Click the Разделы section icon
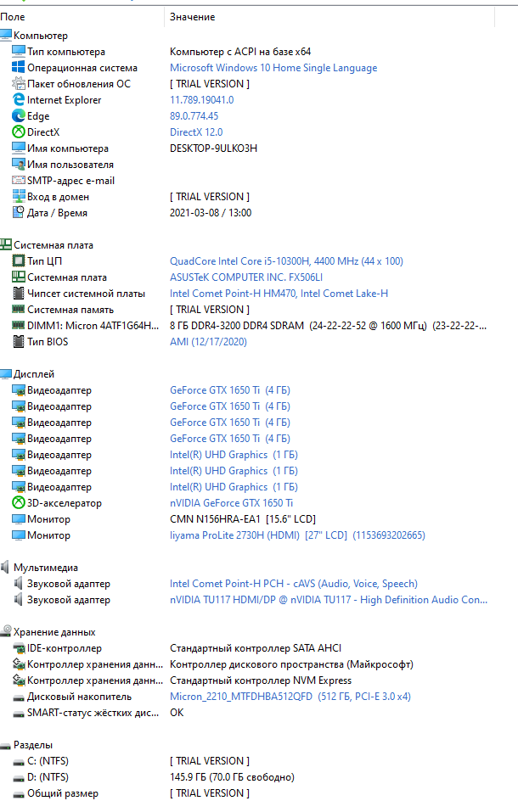Image resolution: width=518 pixels, height=812 pixels. coord(6,746)
